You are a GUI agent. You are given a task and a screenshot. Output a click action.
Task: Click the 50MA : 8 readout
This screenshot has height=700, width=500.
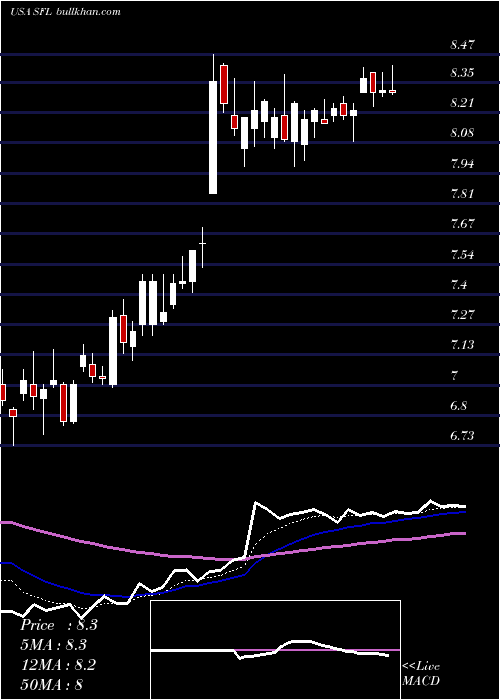coord(51,684)
